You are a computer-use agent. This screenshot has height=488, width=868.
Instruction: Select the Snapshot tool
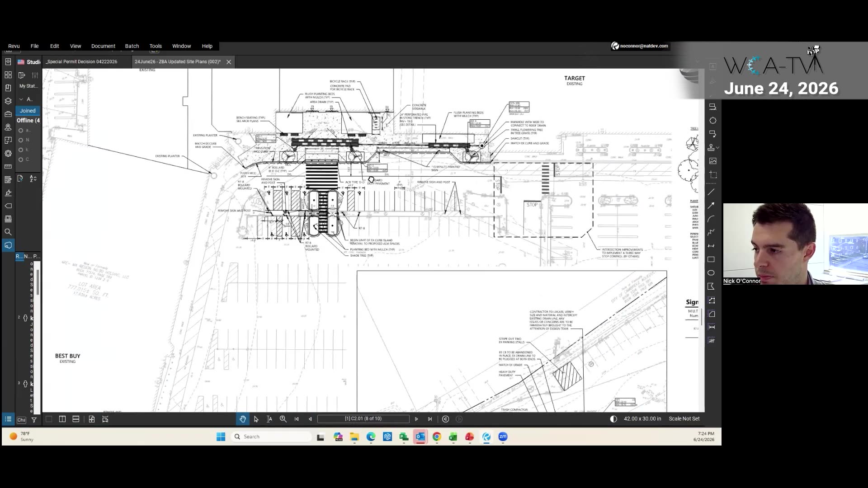(x=712, y=174)
